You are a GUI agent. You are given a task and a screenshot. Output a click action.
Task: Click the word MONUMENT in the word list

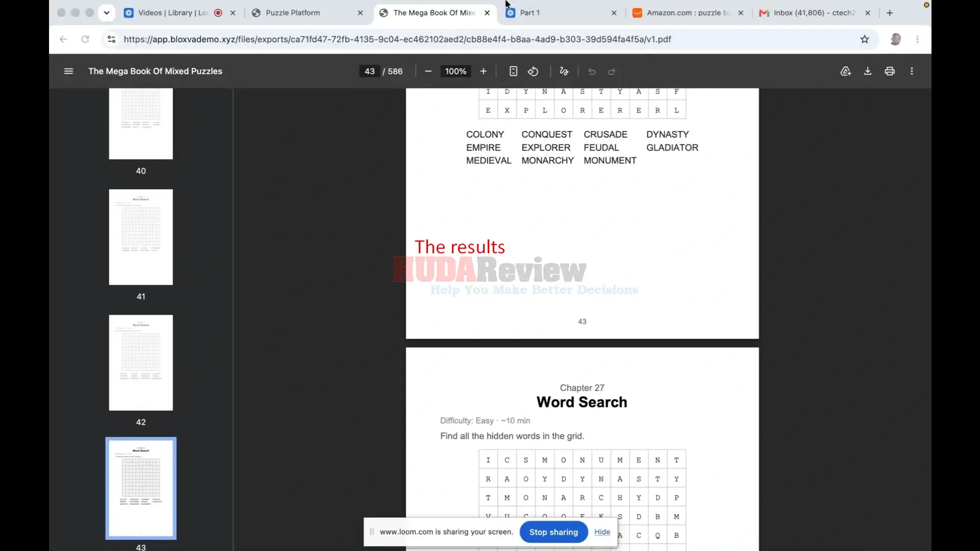610,160
